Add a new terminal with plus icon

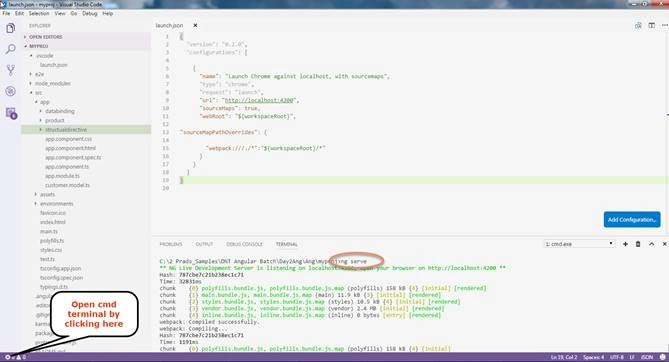[625, 244]
